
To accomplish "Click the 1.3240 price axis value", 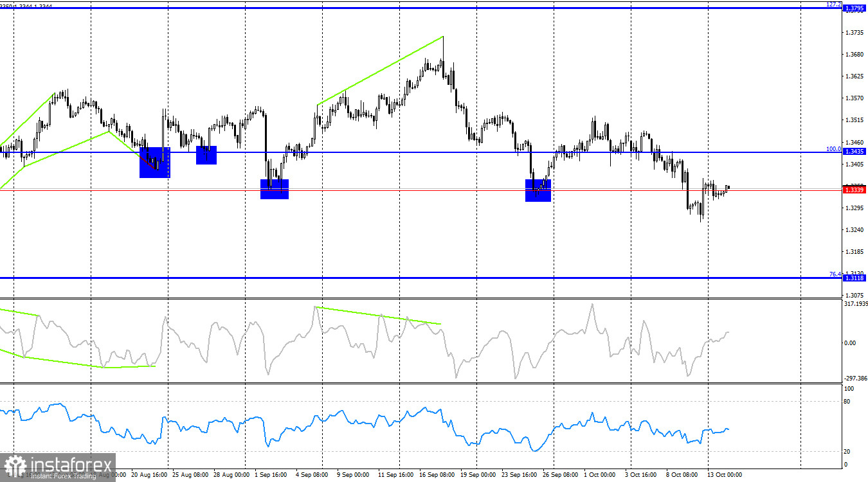I will [x=855, y=230].
